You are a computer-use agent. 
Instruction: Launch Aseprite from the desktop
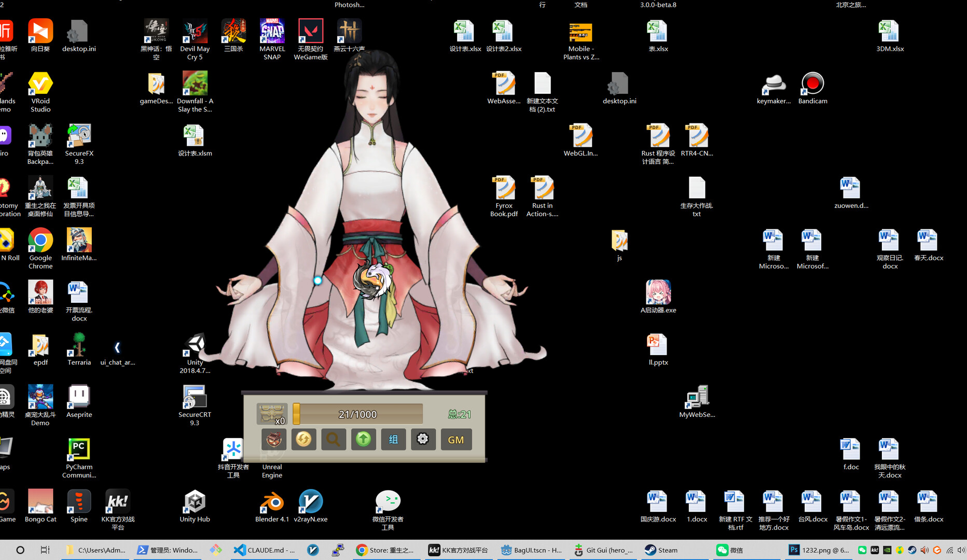click(78, 396)
